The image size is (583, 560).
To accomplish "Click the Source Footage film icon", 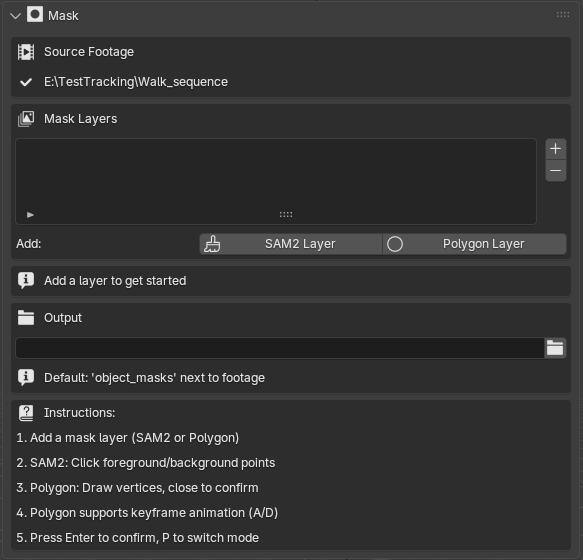I will click(26, 52).
